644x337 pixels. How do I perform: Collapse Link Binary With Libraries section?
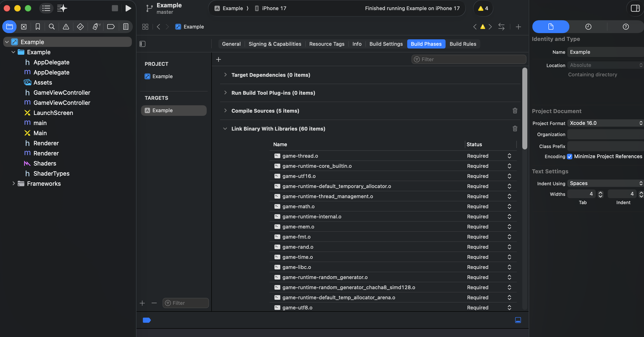pyautogui.click(x=225, y=129)
